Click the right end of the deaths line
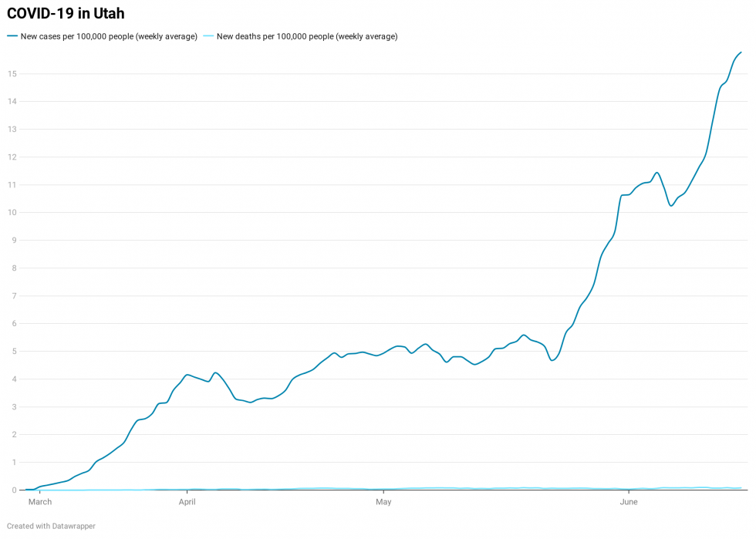This screenshot has height=539, width=756. pyautogui.click(x=741, y=487)
